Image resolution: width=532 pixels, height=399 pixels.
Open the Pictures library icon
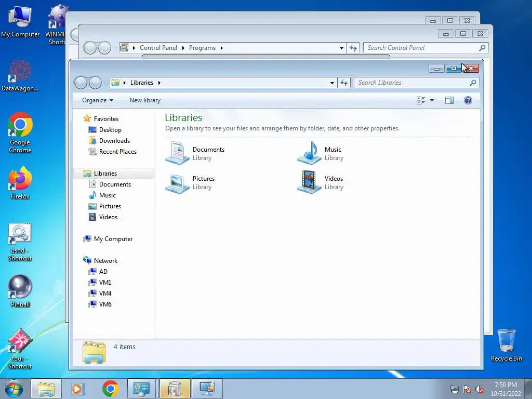pos(177,183)
